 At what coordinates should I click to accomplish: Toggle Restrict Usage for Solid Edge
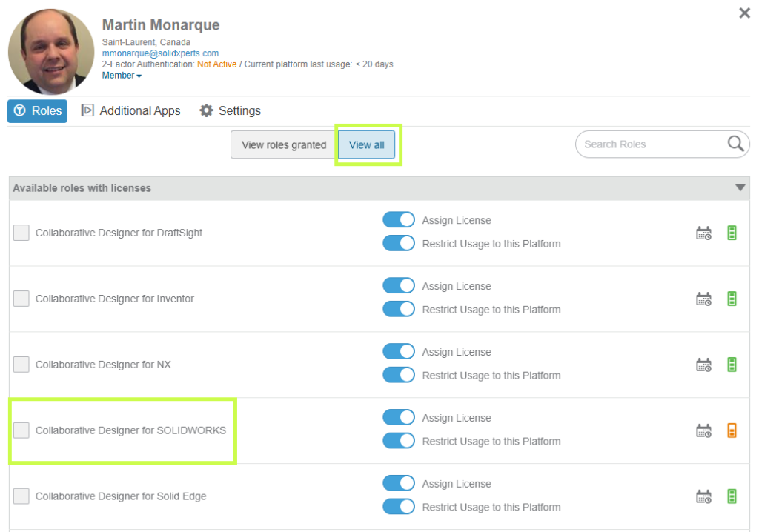pyautogui.click(x=399, y=506)
